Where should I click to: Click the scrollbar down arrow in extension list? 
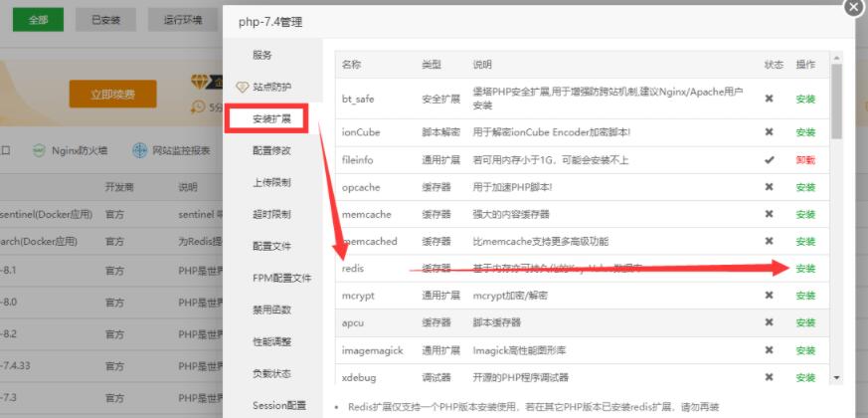point(836,378)
